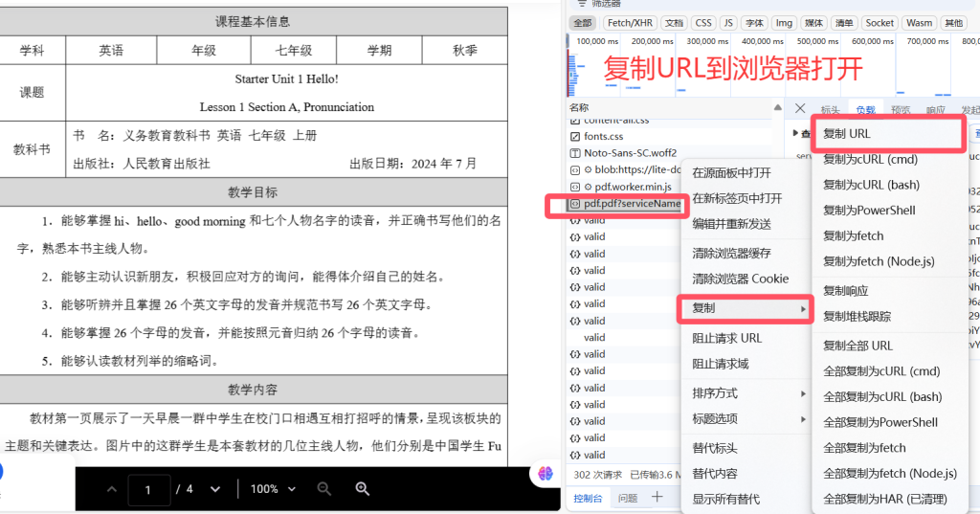
Task: Add a new drawer tab with plus icon
Action: tap(657, 497)
